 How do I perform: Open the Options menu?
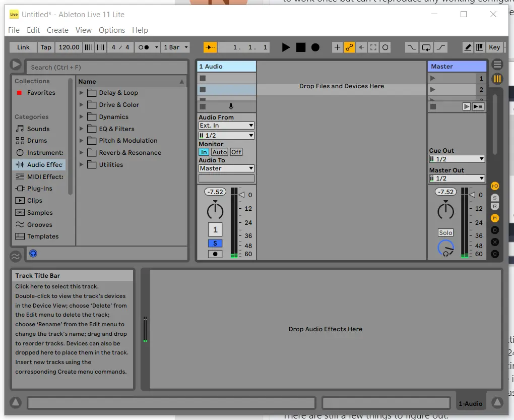[x=112, y=30]
